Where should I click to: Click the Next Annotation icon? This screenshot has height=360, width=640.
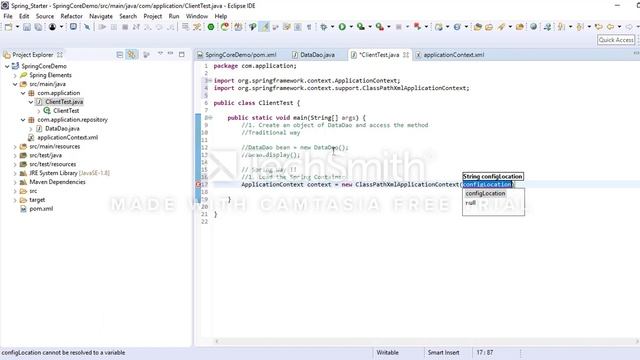562,27
